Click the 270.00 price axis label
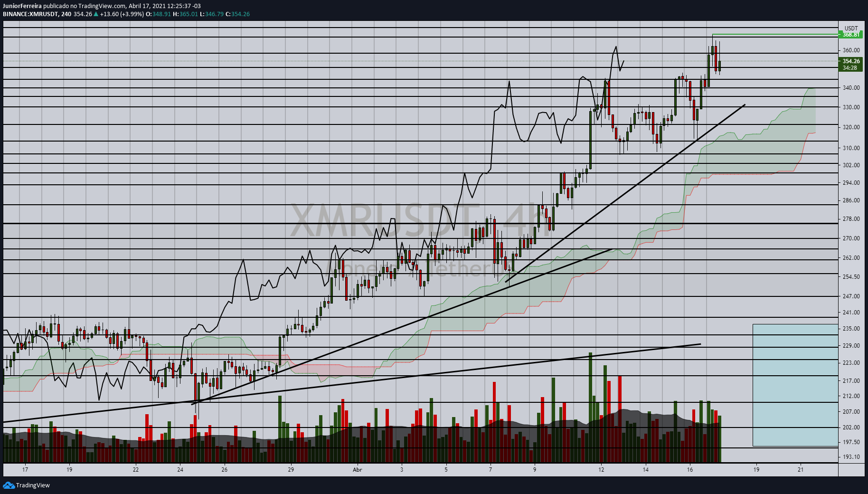 (x=851, y=238)
